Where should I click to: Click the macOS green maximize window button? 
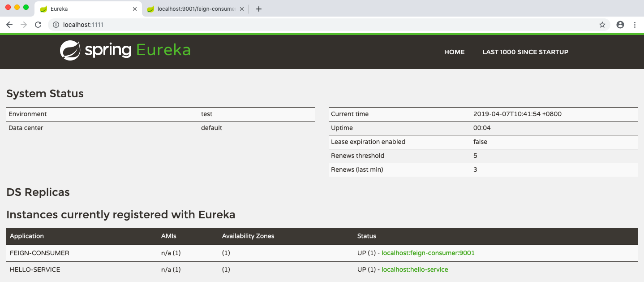coord(26,7)
